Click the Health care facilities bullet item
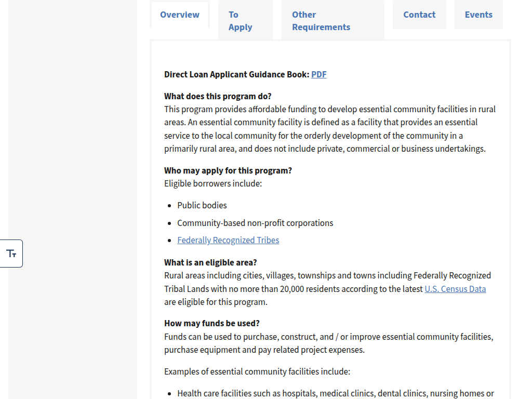 pos(335,394)
